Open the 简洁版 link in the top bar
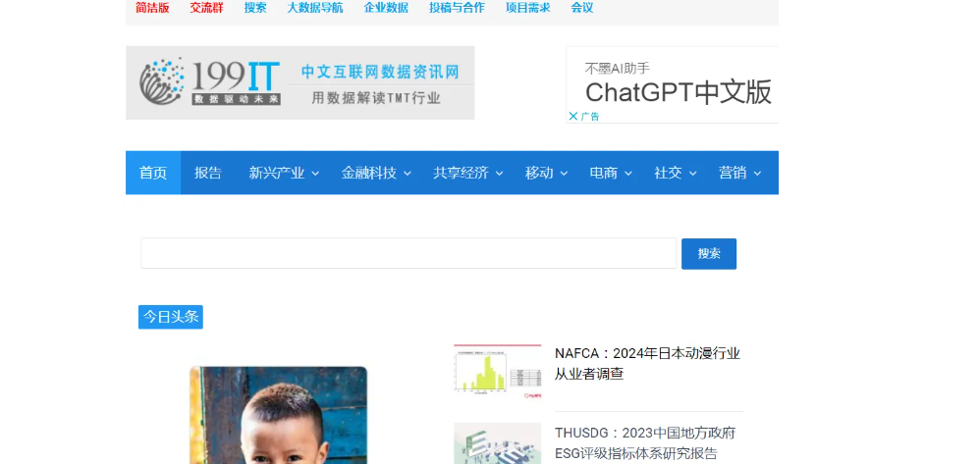The height and width of the screenshot is (464, 980). [x=152, y=8]
